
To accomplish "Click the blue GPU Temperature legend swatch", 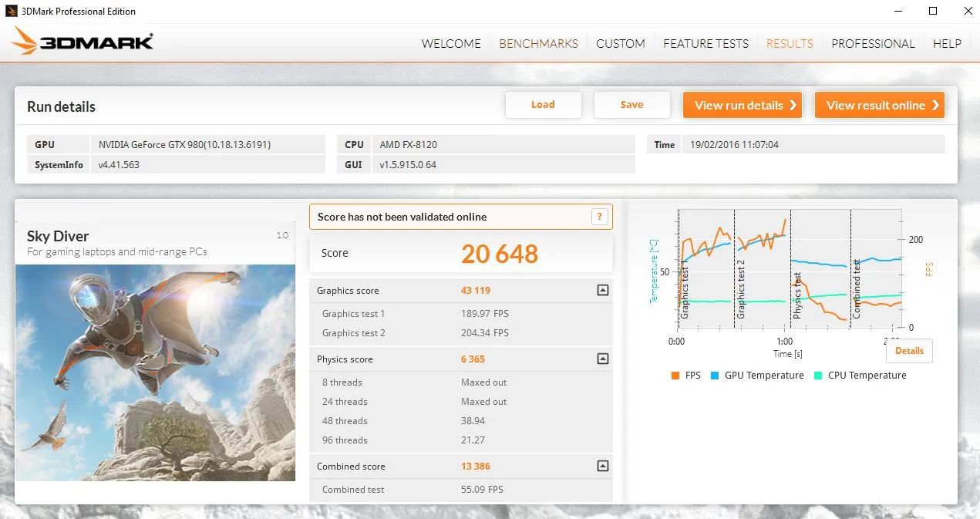I will click(x=715, y=376).
